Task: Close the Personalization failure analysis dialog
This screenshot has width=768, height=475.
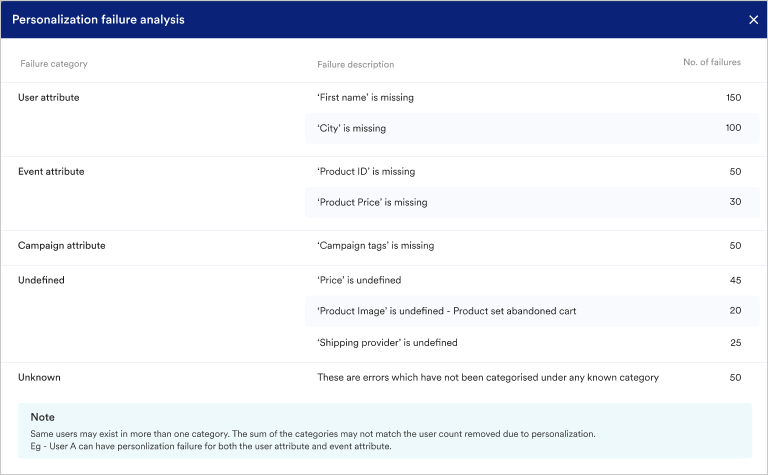Action: point(753,19)
